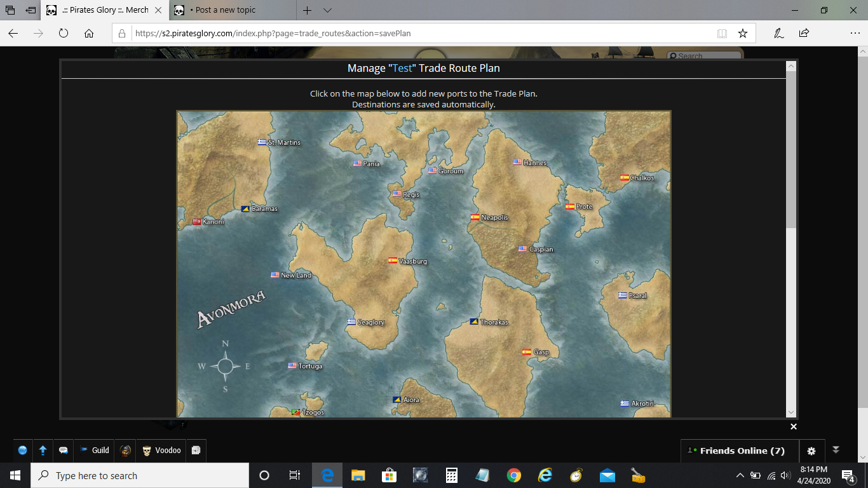Select the Thorakas port on the map
868x488 pixels.
(x=475, y=322)
